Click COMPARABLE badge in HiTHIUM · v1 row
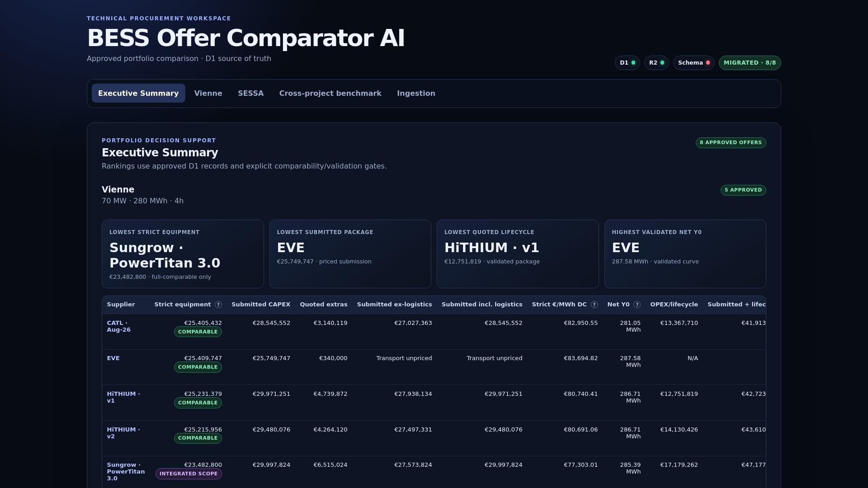This screenshot has height=488, width=868. (x=198, y=403)
